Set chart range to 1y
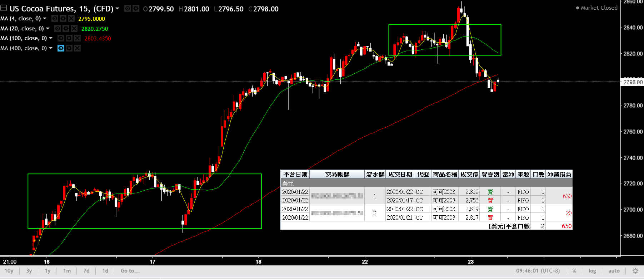This screenshot has height=279, width=644. pyautogui.click(x=48, y=271)
